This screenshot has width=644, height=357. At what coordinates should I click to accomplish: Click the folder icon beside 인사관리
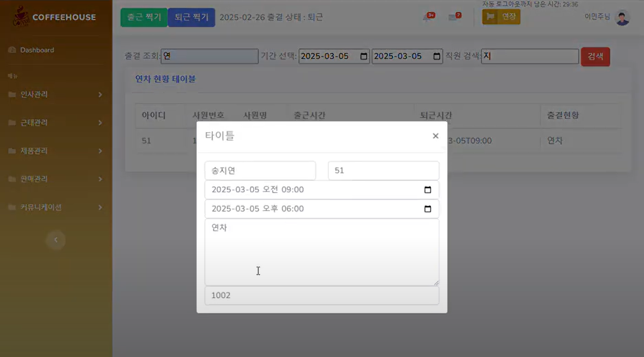tap(11, 94)
